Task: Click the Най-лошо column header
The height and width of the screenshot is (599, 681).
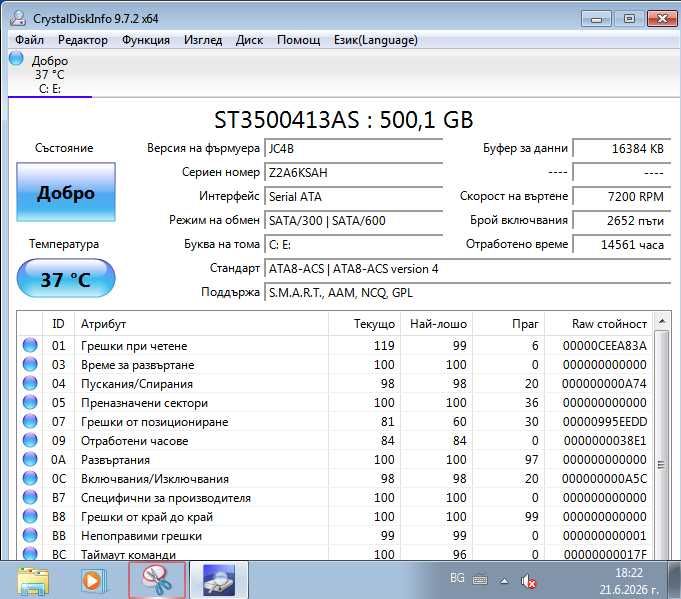Action: pyautogui.click(x=436, y=324)
